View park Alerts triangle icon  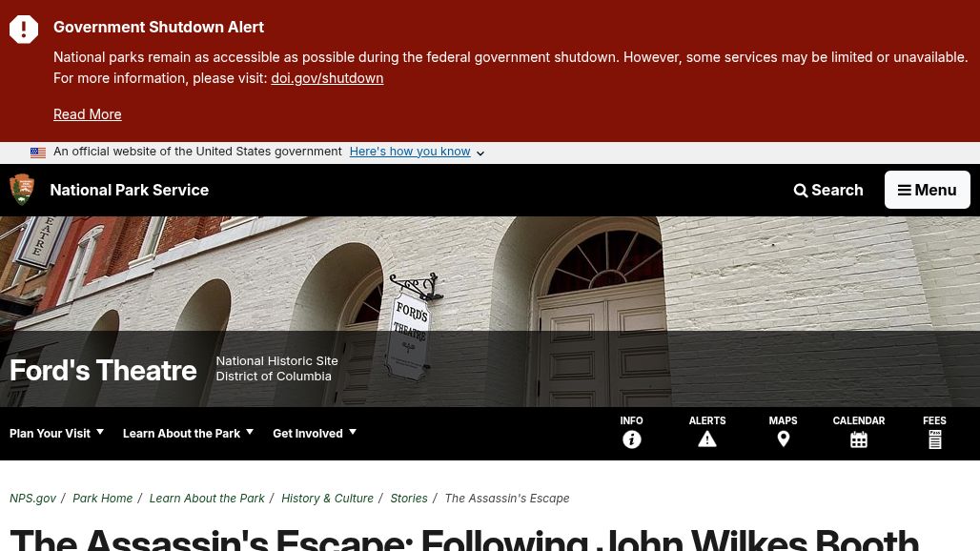(706, 439)
